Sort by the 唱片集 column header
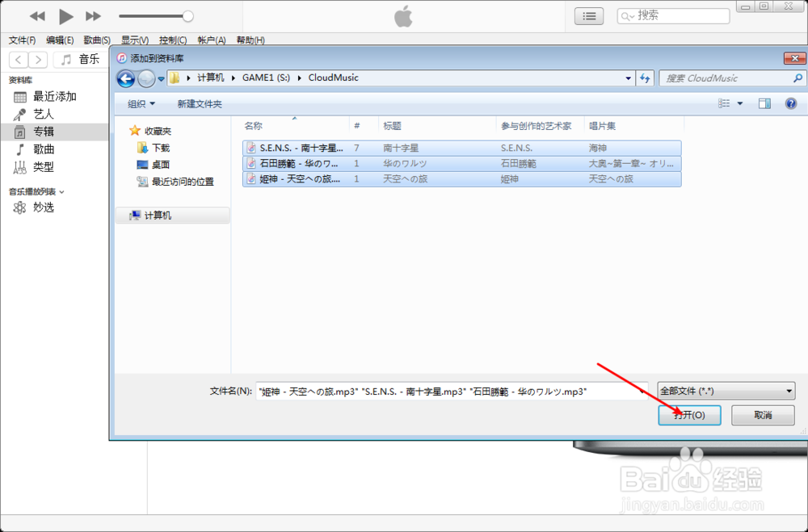This screenshot has width=808, height=532. click(633, 126)
